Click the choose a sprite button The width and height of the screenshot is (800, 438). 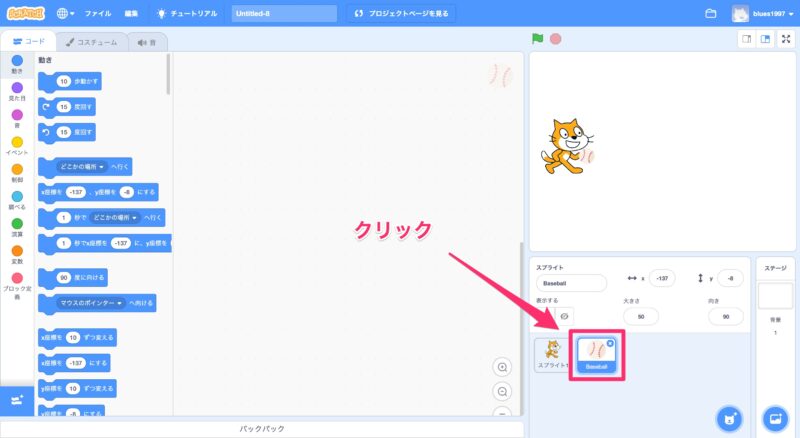pyautogui.click(x=730, y=417)
